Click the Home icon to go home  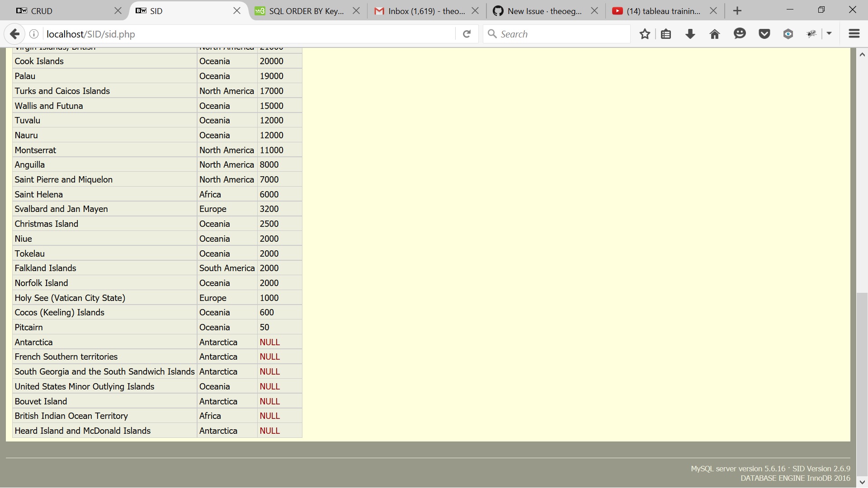click(x=714, y=34)
